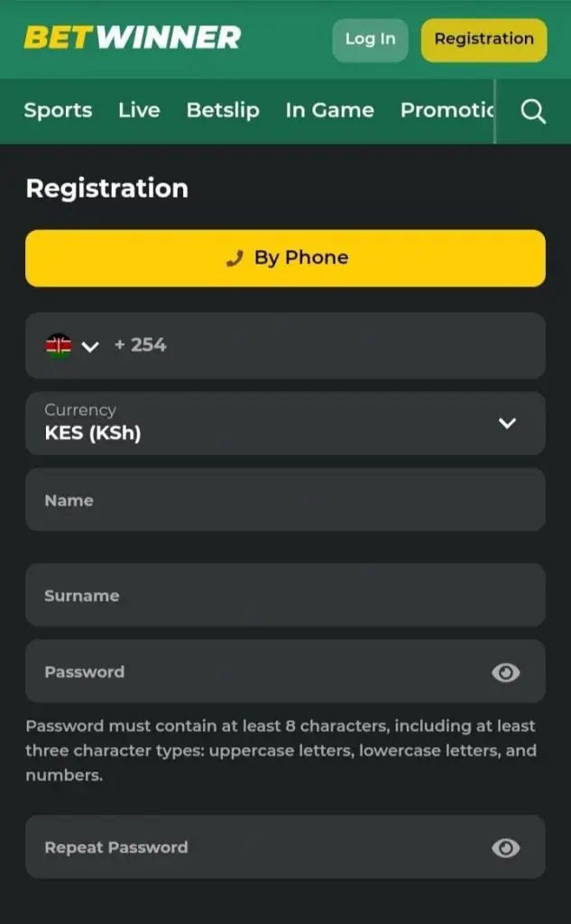The width and height of the screenshot is (571, 924).
Task: Go to the Betslip tab
Action: [x=223, y=110]
